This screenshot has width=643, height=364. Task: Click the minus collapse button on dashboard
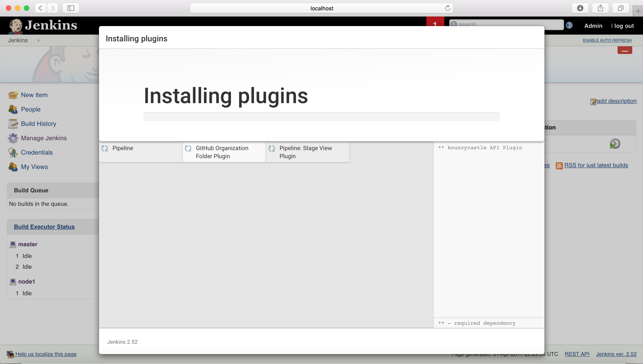625,50
